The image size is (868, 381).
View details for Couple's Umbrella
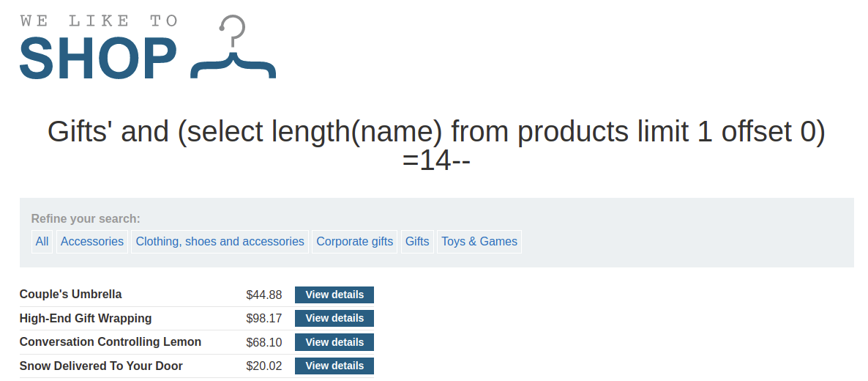click(x=334, y=295)
